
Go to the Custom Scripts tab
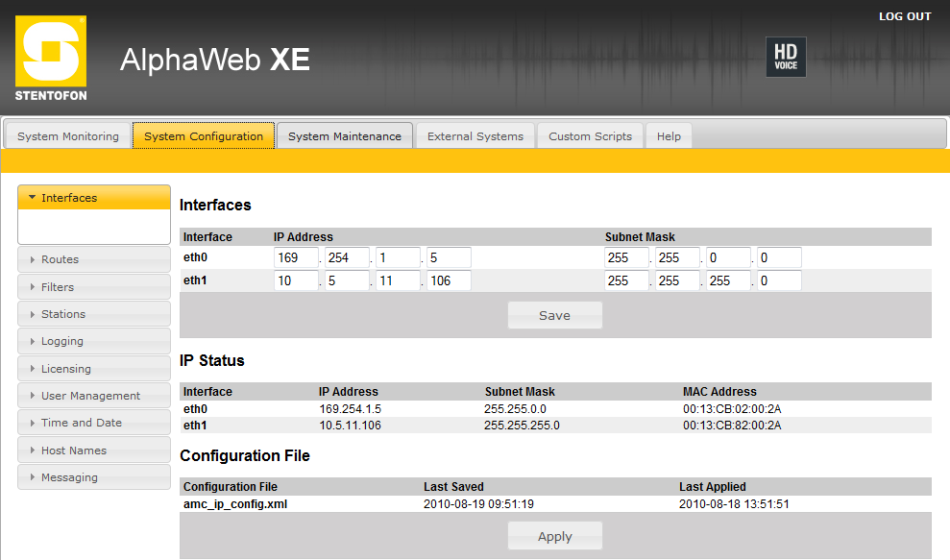pyautogui.click(x=590, y=136)
